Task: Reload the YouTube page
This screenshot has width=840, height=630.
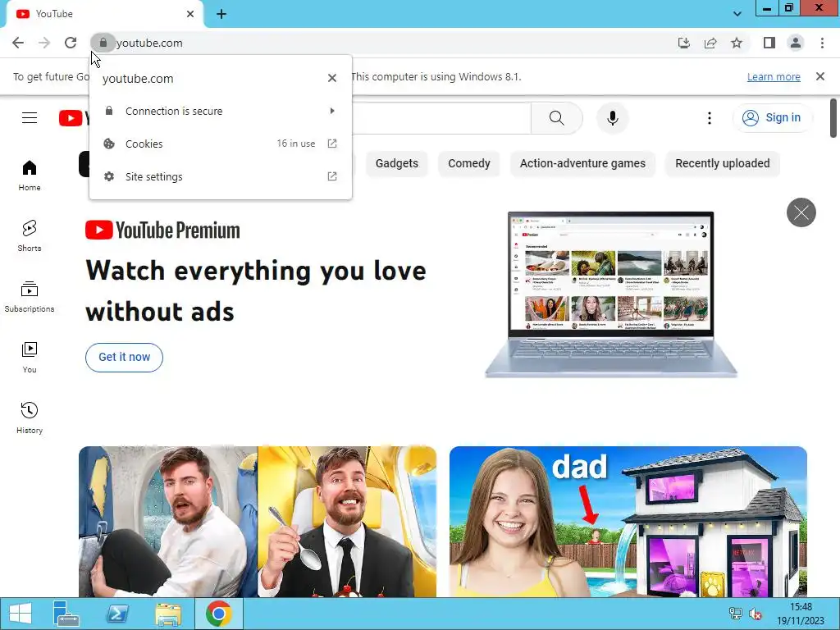Action: [71, 43]
